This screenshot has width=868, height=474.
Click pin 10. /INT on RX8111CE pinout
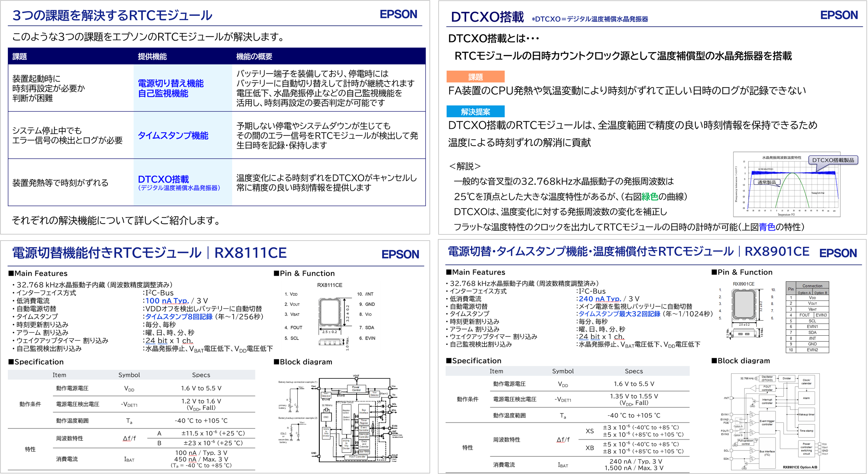[x=365, y=294]
